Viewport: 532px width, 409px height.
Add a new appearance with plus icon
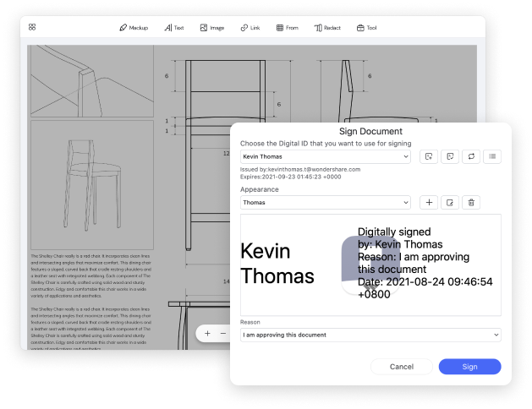pos(429,203)
